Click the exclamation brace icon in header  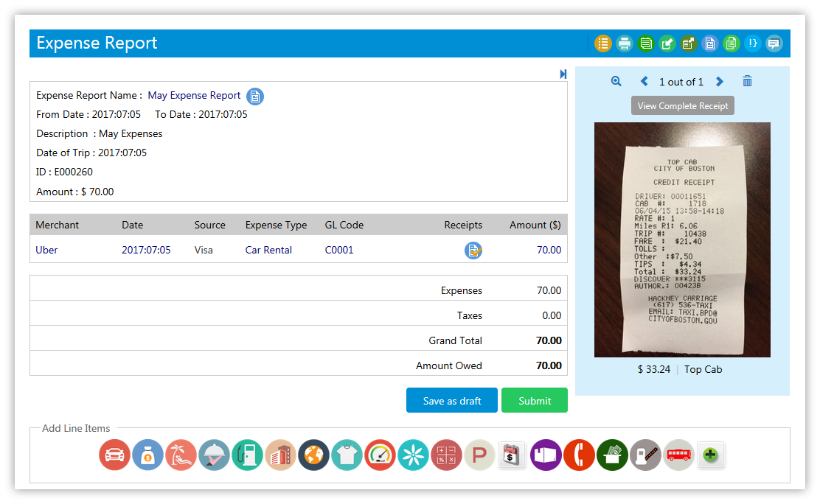coord(753,43)
